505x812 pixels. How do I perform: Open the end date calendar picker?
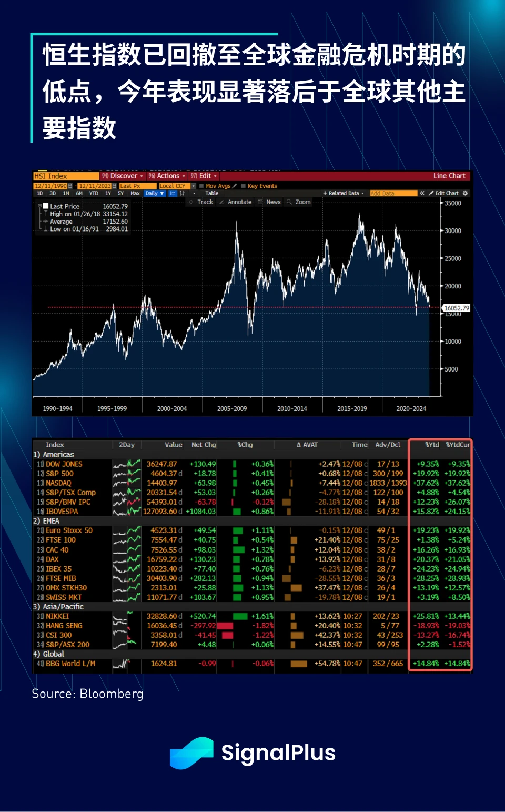(x=114, y=186)
